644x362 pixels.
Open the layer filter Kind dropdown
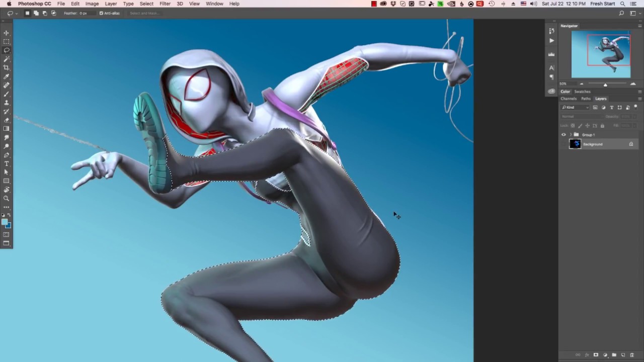(x=575, y=108)
